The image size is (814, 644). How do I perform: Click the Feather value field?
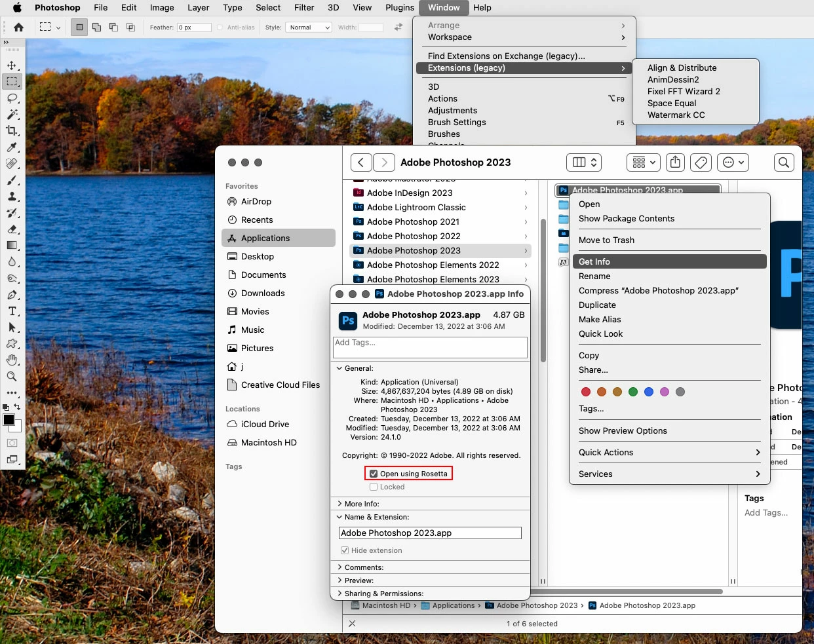tap(194, 28)
